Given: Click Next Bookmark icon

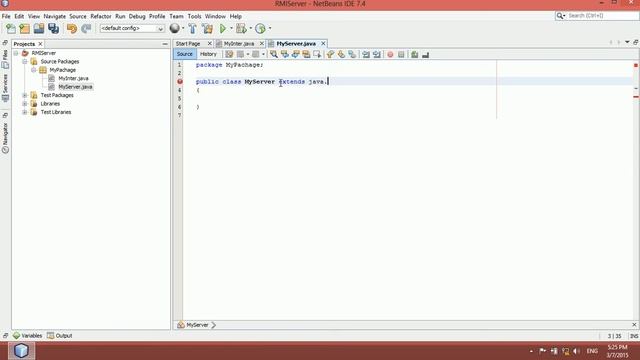Looking at the screenshot, I should [341, 54].
